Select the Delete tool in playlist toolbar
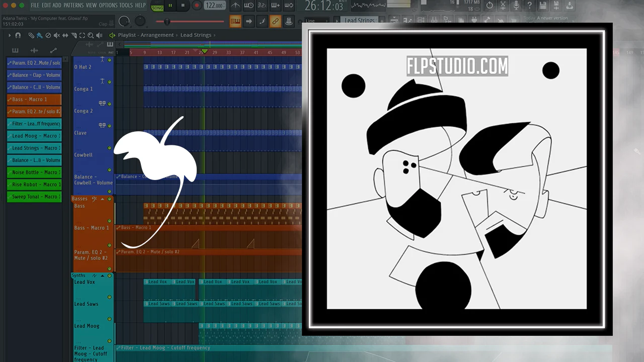This screenshot has height=362, width=644. tap(48, 35)
